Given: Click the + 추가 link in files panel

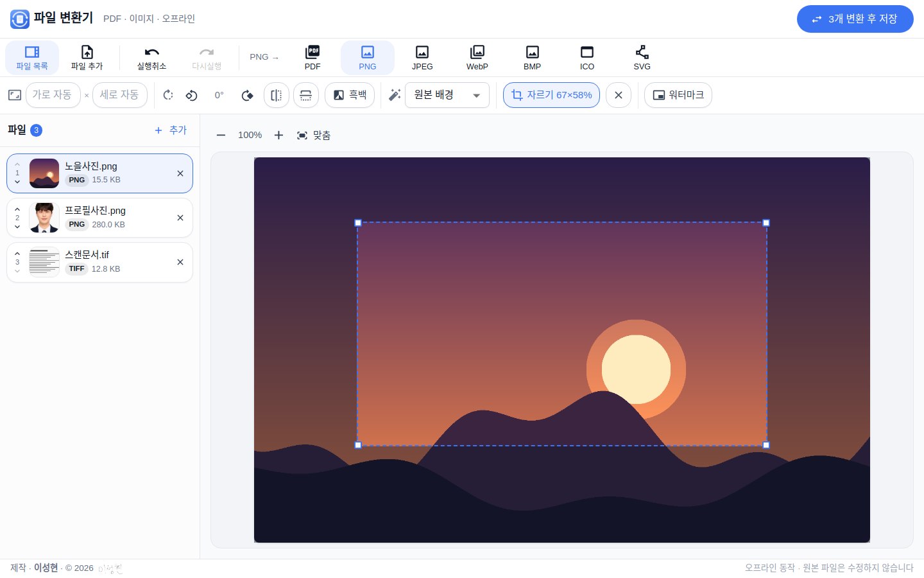Looking at the screenshot, I should pyautogui.click(x=171, y=130).
